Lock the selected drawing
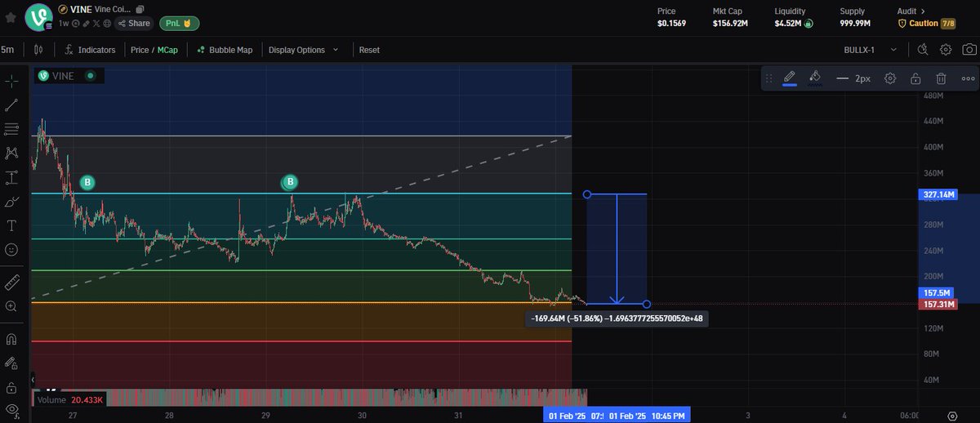 click(915, 78)
